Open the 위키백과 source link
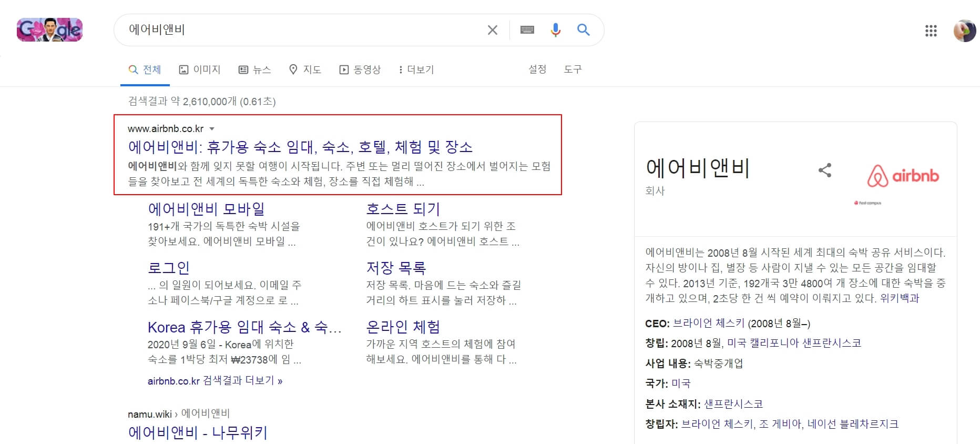Viewport: 980px width, 444px height. [x=900, y=298]
